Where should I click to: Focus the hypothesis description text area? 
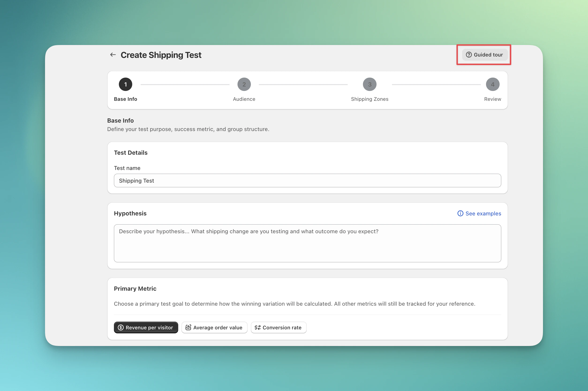[307, 243]
